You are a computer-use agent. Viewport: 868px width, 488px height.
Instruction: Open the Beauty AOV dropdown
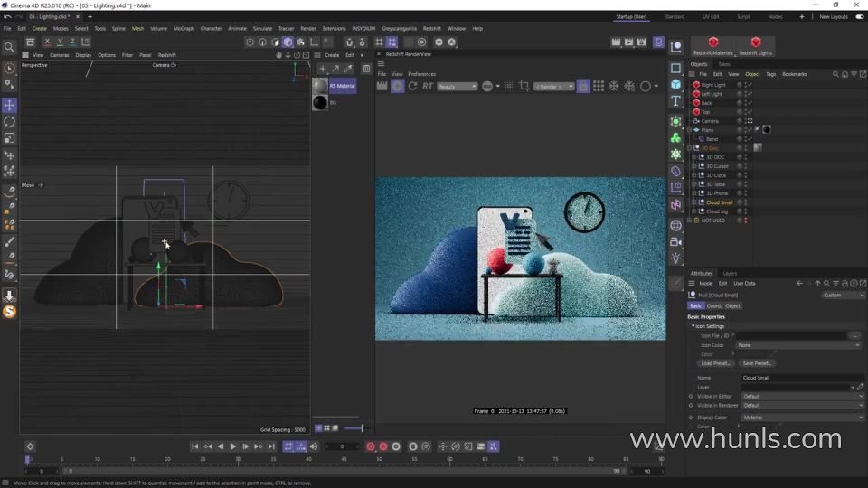458,87
